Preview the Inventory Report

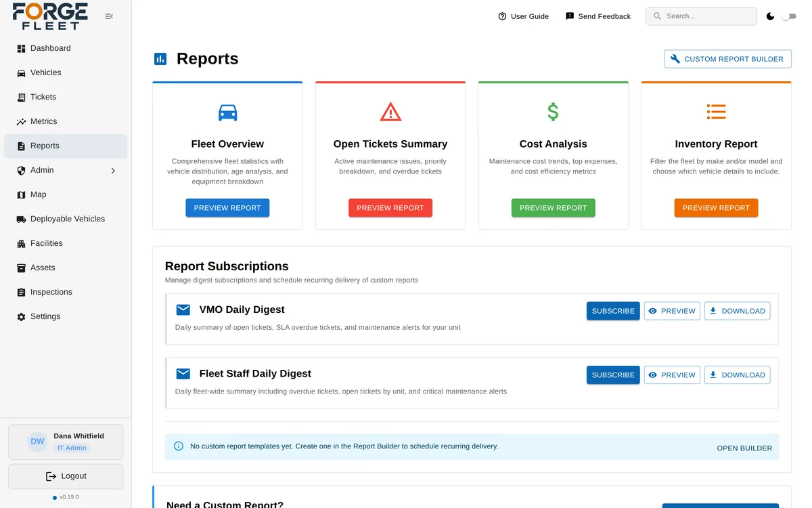(716, 208)
